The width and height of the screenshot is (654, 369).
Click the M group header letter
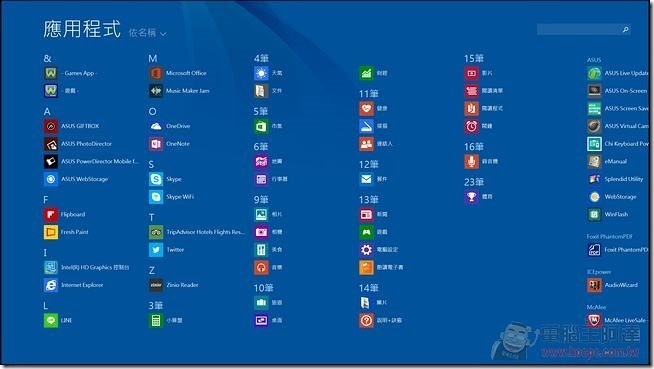153,59
